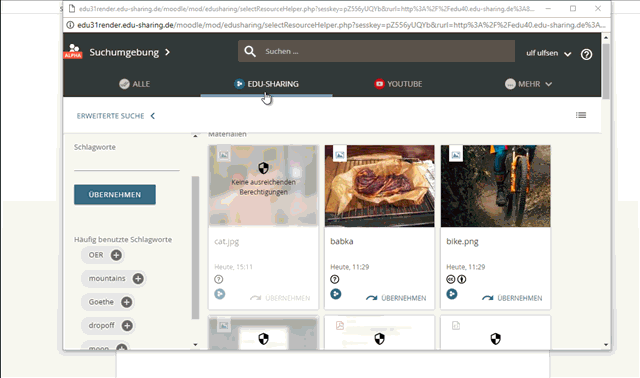Add the OER keyword plus icon

116,255
